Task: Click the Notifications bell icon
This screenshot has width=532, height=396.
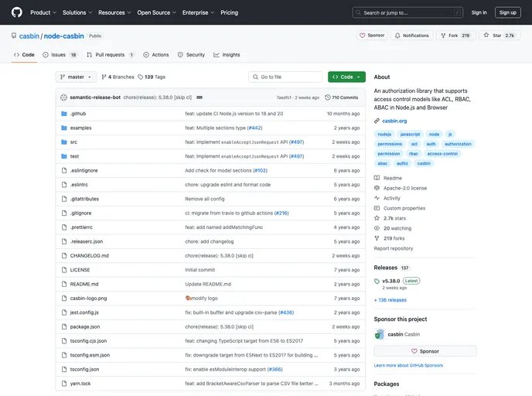Action: pyautogui.click(x=397, y=36)
